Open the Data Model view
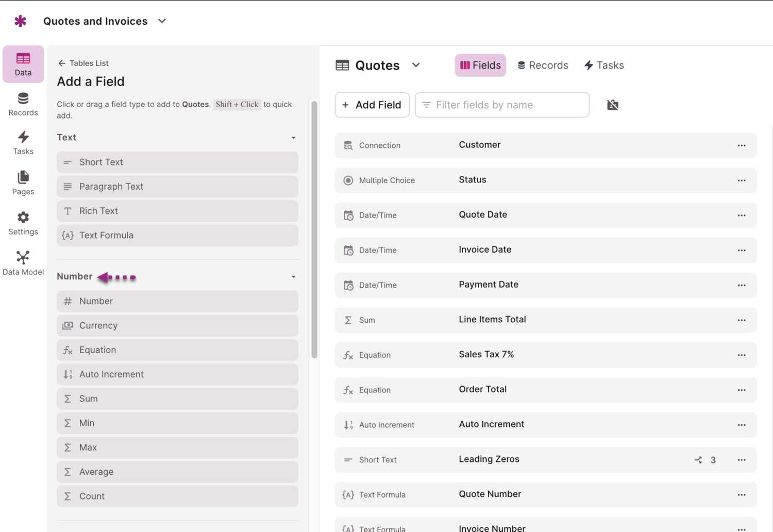Screen dimensions: 773x532 (23, 263)
